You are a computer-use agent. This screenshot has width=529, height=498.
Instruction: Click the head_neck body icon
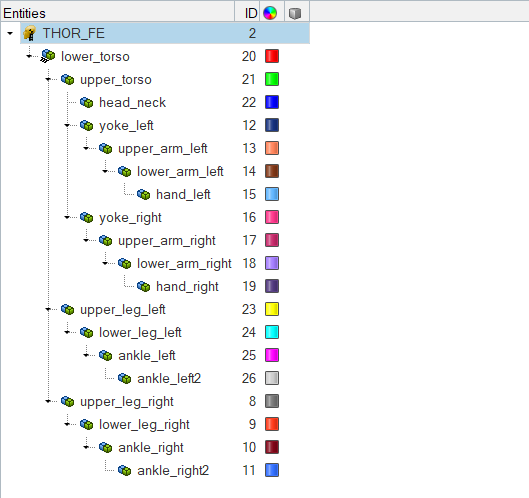tap(87, 102)
